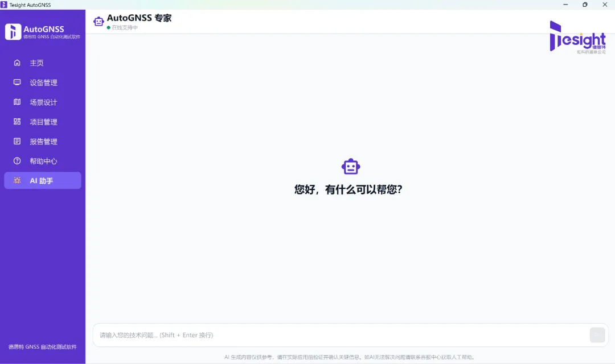This screenshot has height=364, width=615.
Task: Go to 场景设计 in the sidebar
Action: pyautogui.click(x=43, y=102)
